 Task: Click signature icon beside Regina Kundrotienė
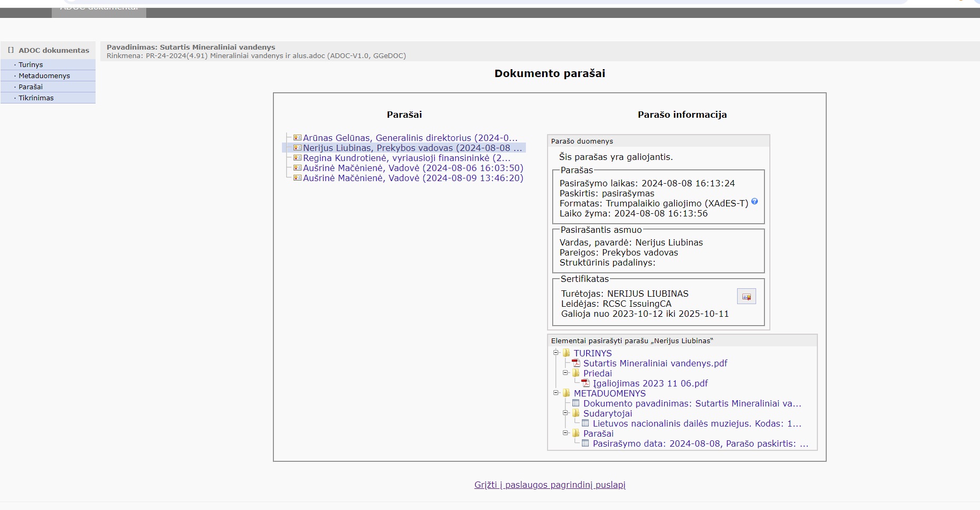pyautogui.click(x=297, y=158)
